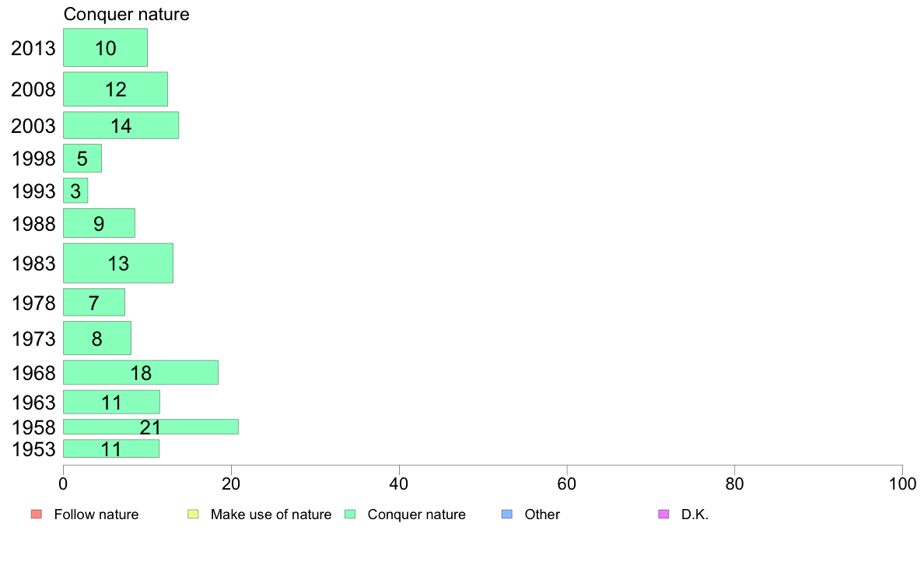Click the 1968 bar labeled 18
The image size is (924, 572).
141,372
